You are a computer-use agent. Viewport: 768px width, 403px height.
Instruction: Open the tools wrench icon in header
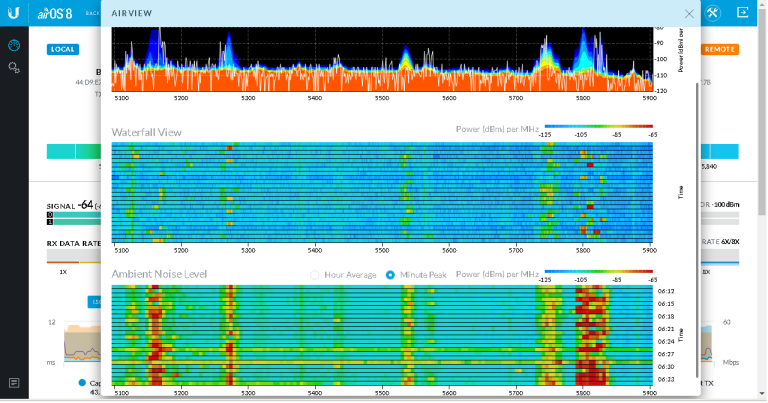pos(712,13)
